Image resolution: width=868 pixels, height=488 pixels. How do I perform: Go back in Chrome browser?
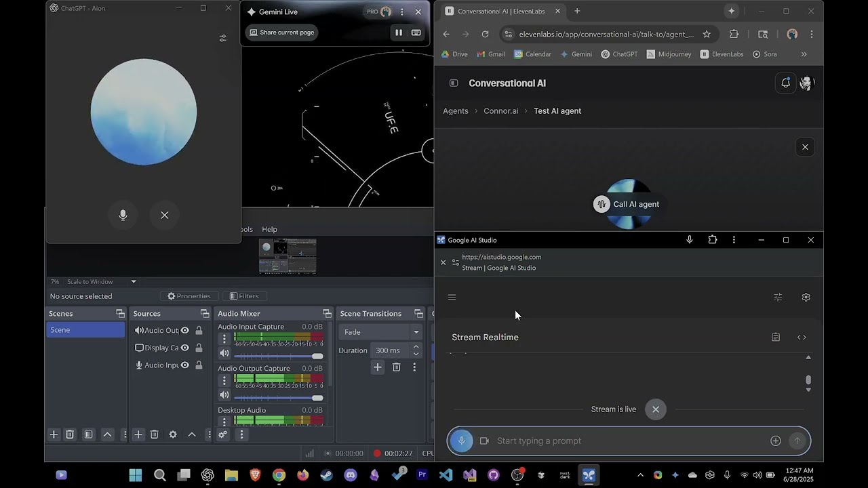446,34
